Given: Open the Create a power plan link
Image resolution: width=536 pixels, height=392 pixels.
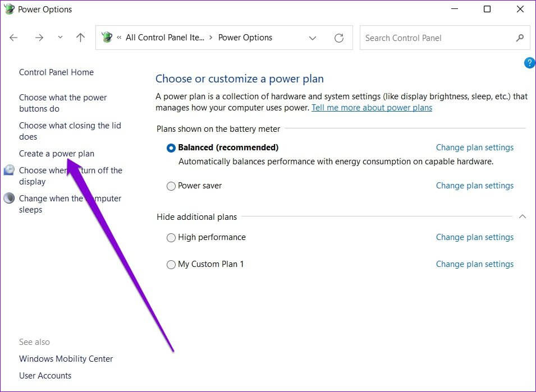Looking at the screenshot, I should pos(57,154).
